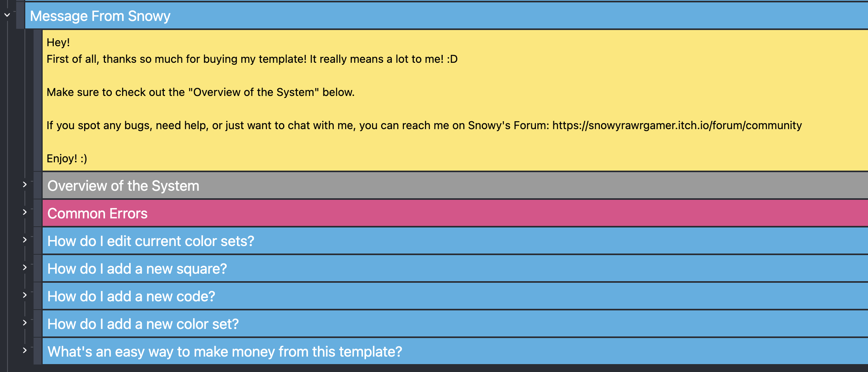The image size is (868, 372).
Task: Expand "How do I add a new square?" arrow
Action: tap(24, 267)
